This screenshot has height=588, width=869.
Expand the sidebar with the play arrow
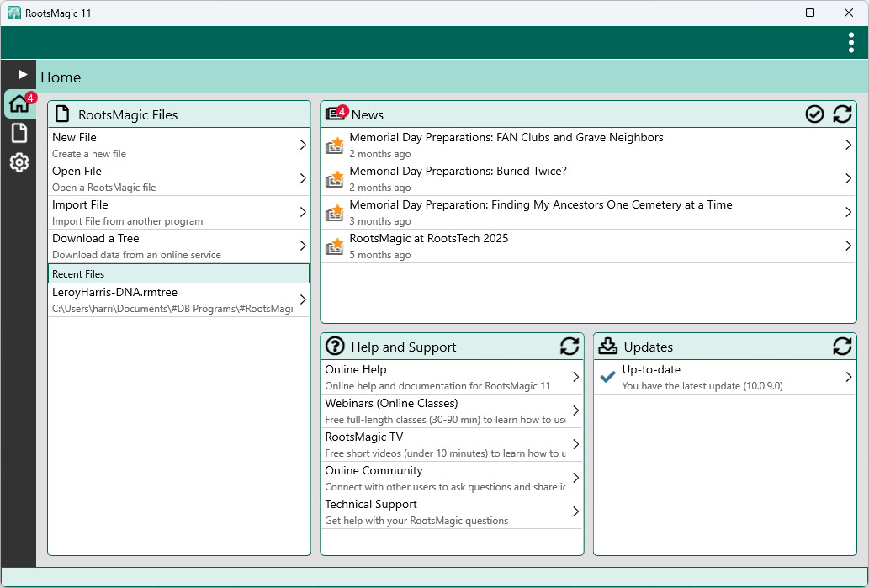[x=23, y=74]
